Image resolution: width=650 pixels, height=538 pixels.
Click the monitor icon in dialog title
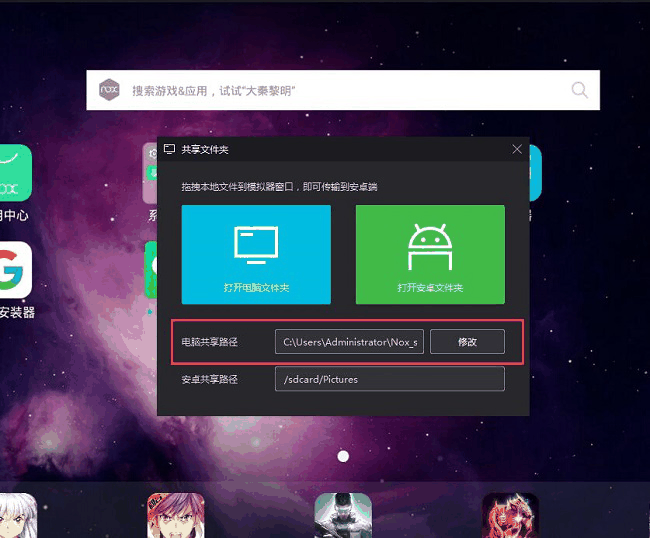[169, 149]
